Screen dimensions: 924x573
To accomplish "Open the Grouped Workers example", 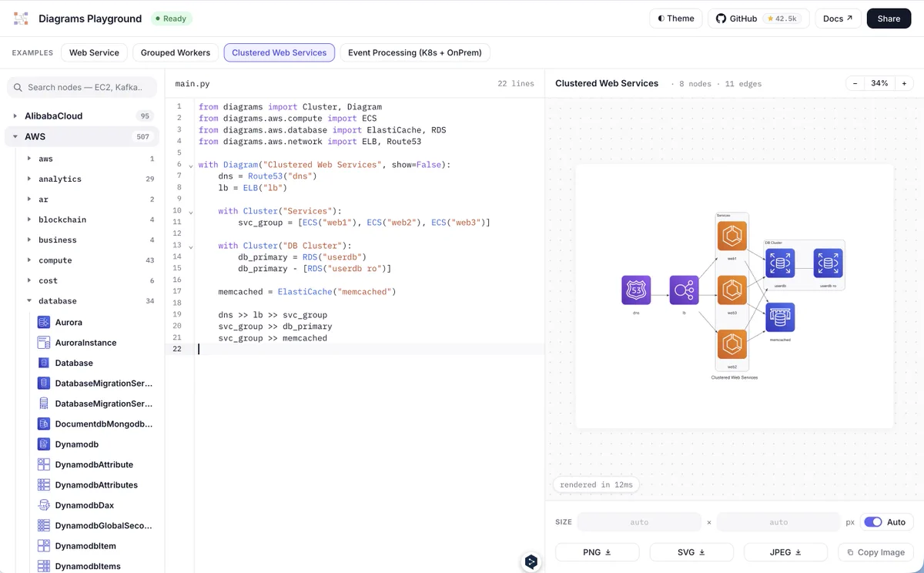I will [176, 52].
